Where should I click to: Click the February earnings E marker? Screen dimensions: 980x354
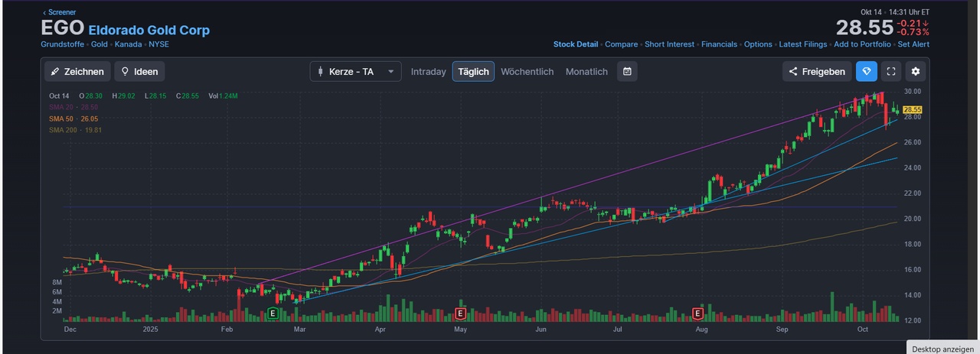coord(273,313)
